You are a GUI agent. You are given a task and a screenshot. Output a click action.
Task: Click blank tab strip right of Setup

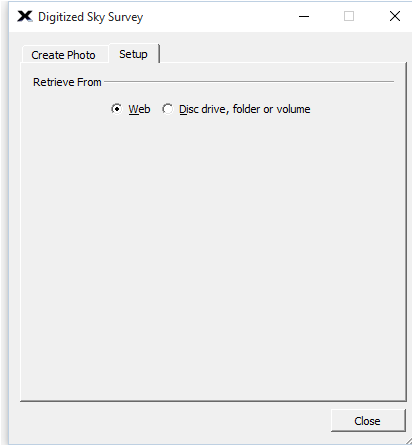[x=283, y=53]
